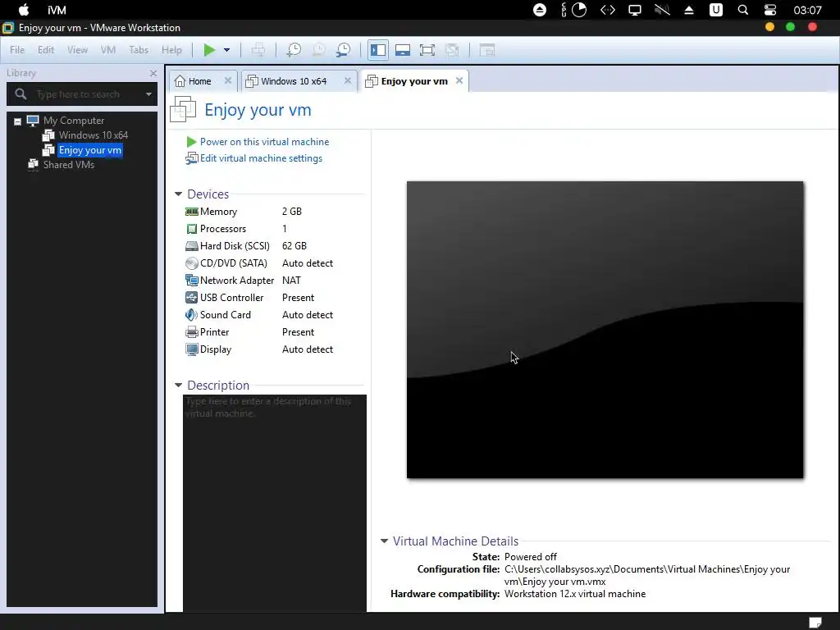This screenshot has height=630, width=840.
Task: Select Shared VMs in the library
Action: (69, 164)
